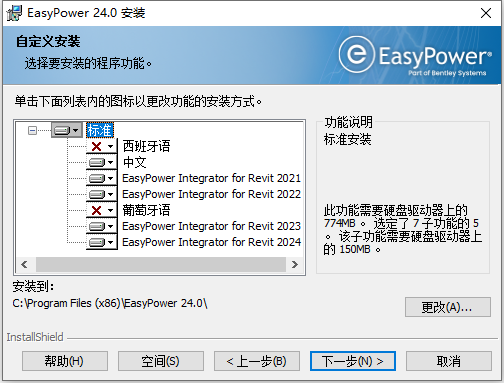
Task: Open install dropdown for Revit 2022 integrator
Action: coord(102,194)
